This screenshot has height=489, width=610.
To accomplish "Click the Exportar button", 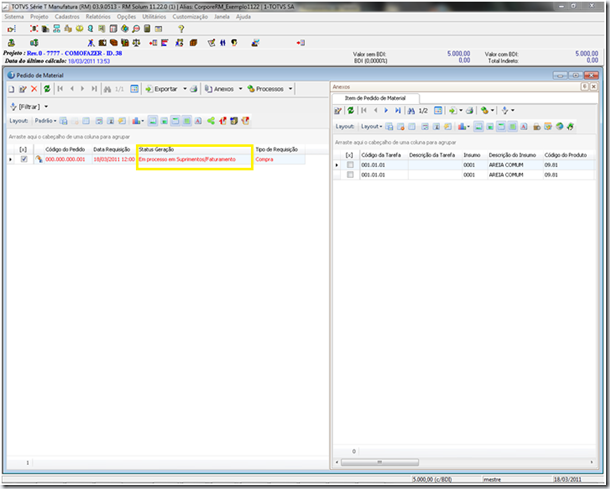I will [x=161, y=89].
